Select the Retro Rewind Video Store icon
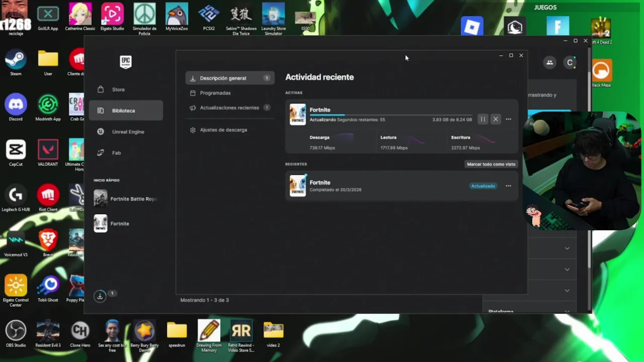Screen dimensions: 644x362 (241, 336)
